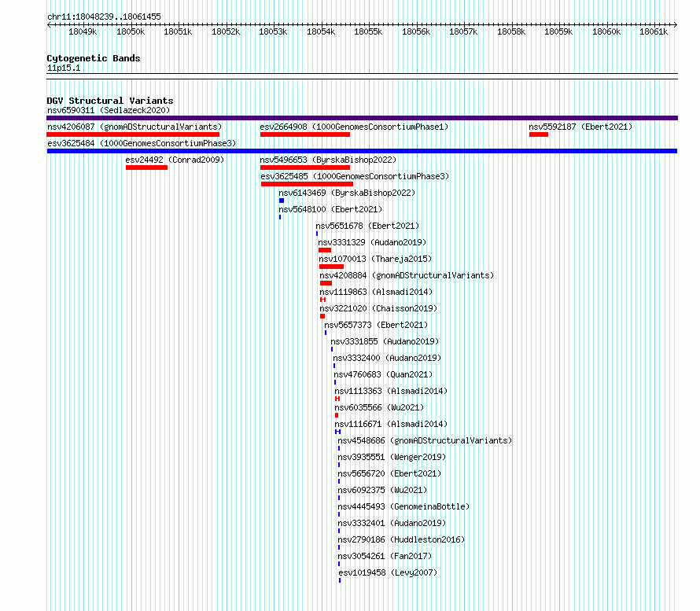
Task: Open nsv6092375 (Wu2021) variant label
Action: pos(382,490)
